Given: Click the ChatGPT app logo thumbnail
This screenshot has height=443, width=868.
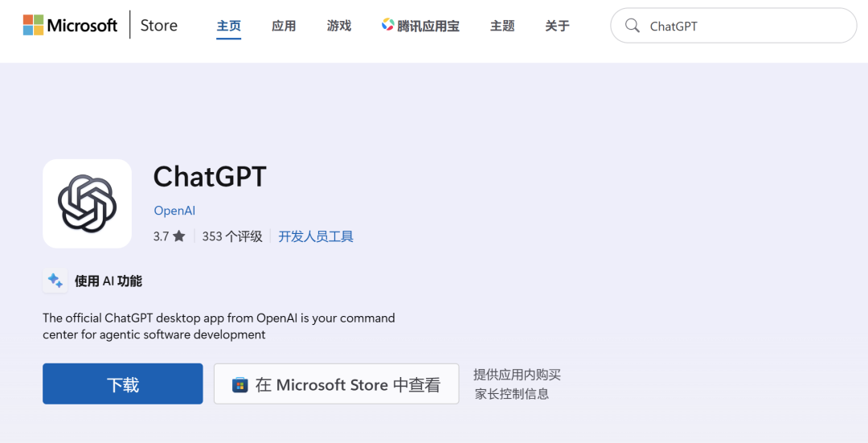Looking at the screenshot, I should 87,203.
